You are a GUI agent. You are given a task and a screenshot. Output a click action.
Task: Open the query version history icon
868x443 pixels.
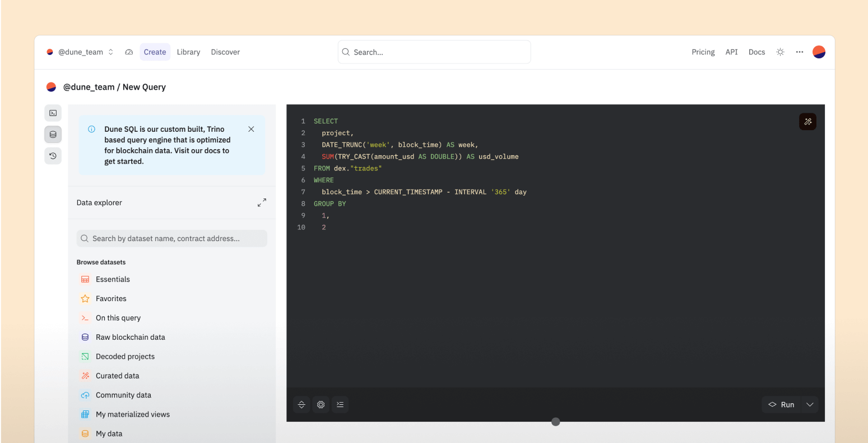tap(53, 156)
